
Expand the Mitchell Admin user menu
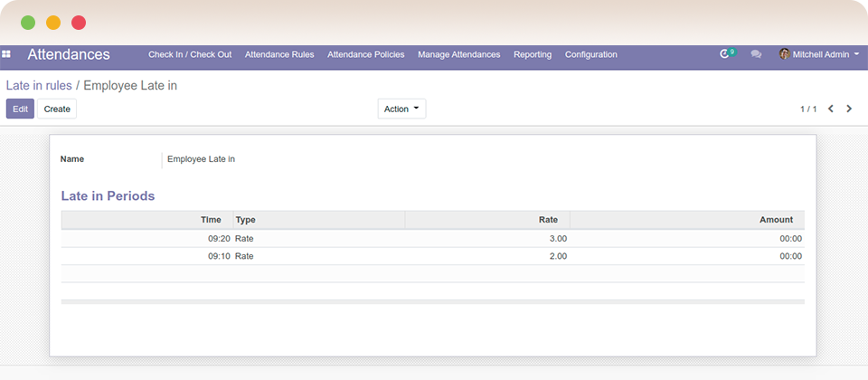click(819, 54)
